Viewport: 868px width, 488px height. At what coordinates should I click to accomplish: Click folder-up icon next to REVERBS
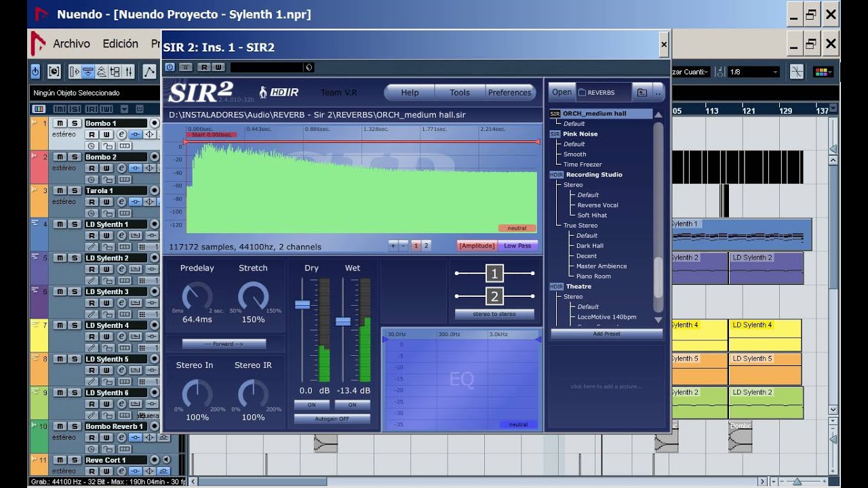(642, 92)
